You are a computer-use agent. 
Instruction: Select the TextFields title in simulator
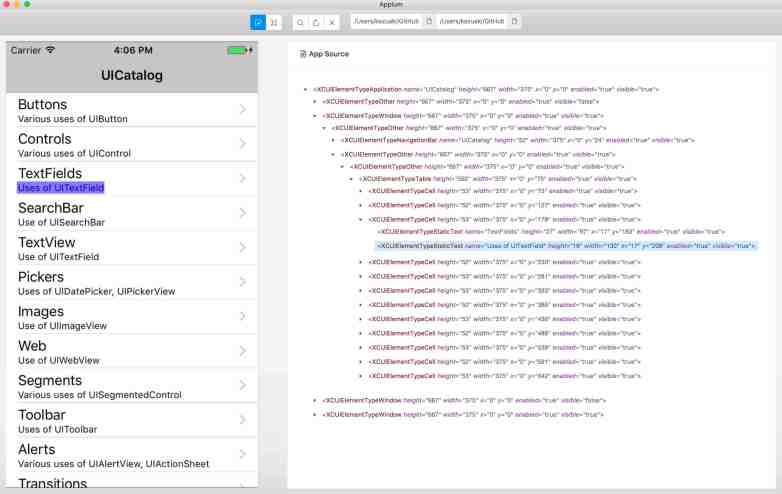[50, 173]
